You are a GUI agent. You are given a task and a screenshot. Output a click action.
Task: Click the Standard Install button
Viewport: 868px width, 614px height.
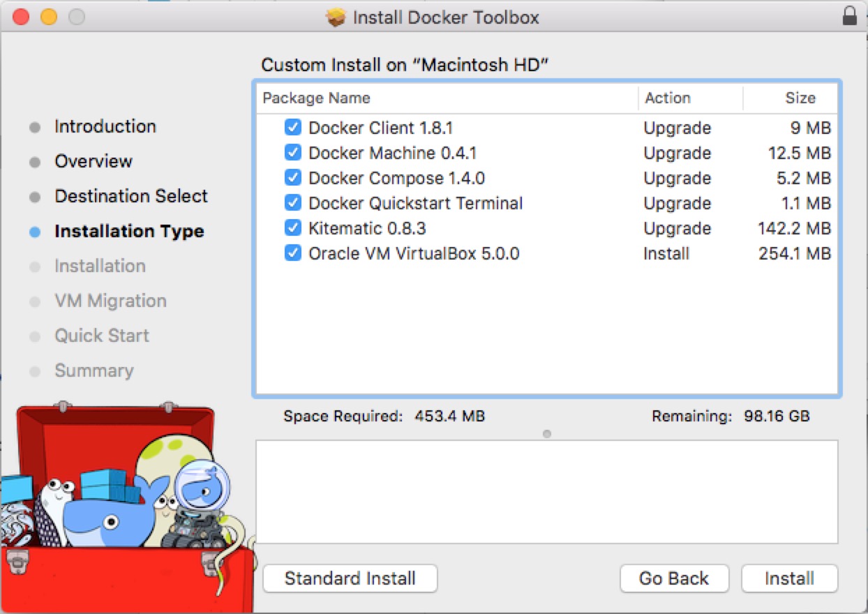(350, 578)
